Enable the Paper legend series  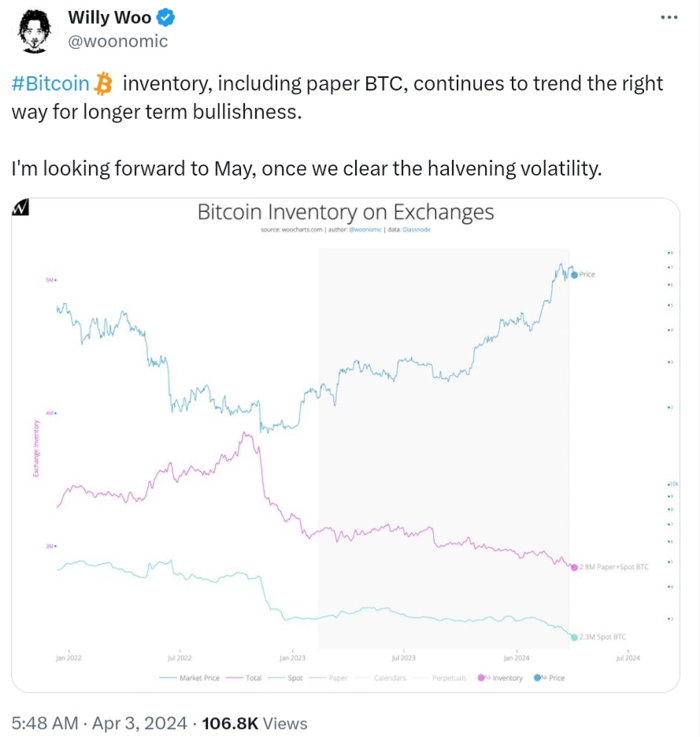pos(332,678)
